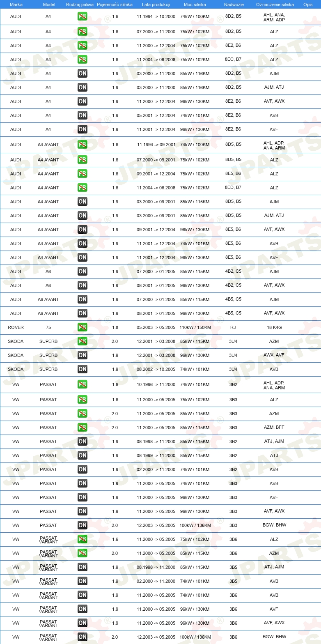Click the 110kW / 150KM power cell
The width and height of the screenshot is (321, 644).
[x=195, y=327]
